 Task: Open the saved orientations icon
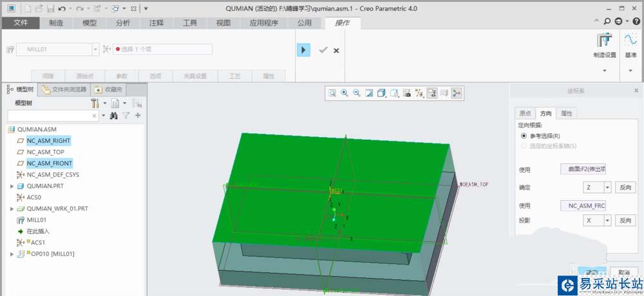pos(394,93)
